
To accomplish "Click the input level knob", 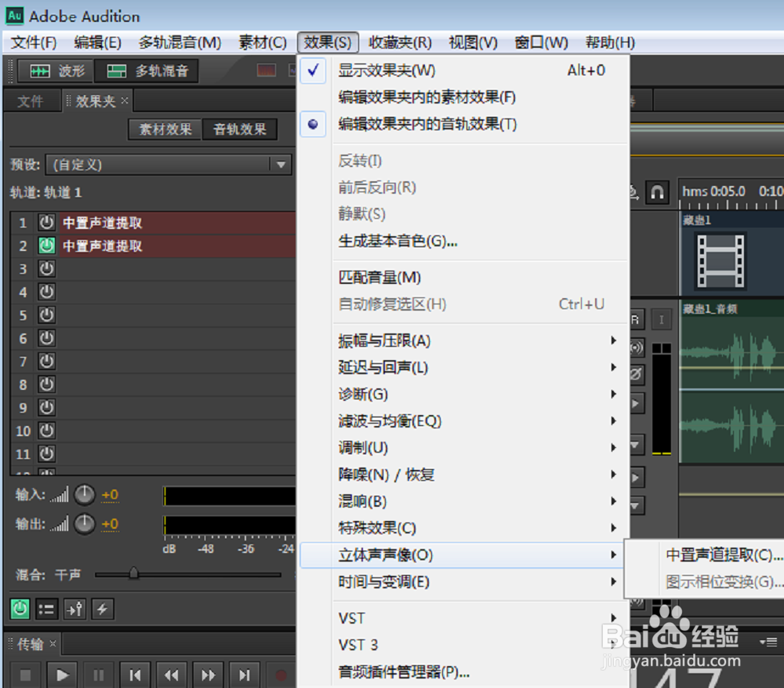I will [x=85, y=495].
